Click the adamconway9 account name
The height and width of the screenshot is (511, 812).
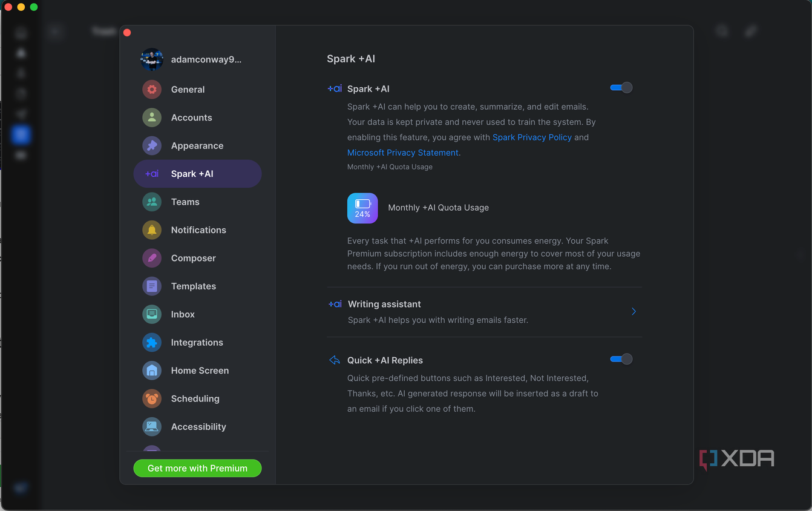[206, 59]
